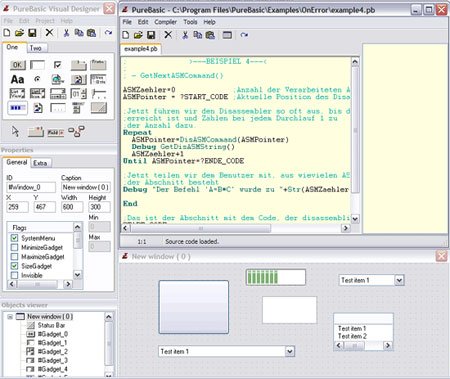Image resolution: width=450 pixels, height=379 pixels.
Task: Open Project menu in Visual Designer
Action: [x=45, y=21]
